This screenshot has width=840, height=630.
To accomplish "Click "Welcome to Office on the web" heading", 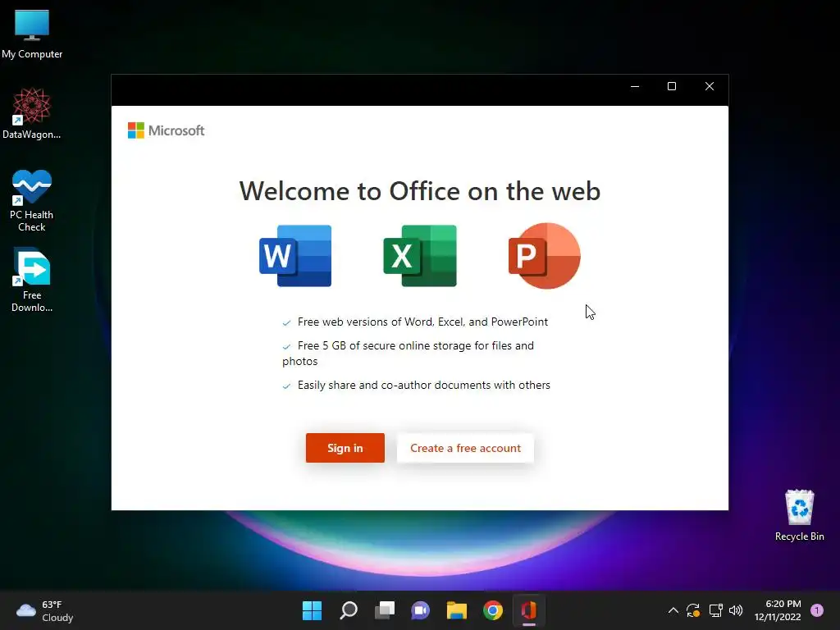I will 419,191.
